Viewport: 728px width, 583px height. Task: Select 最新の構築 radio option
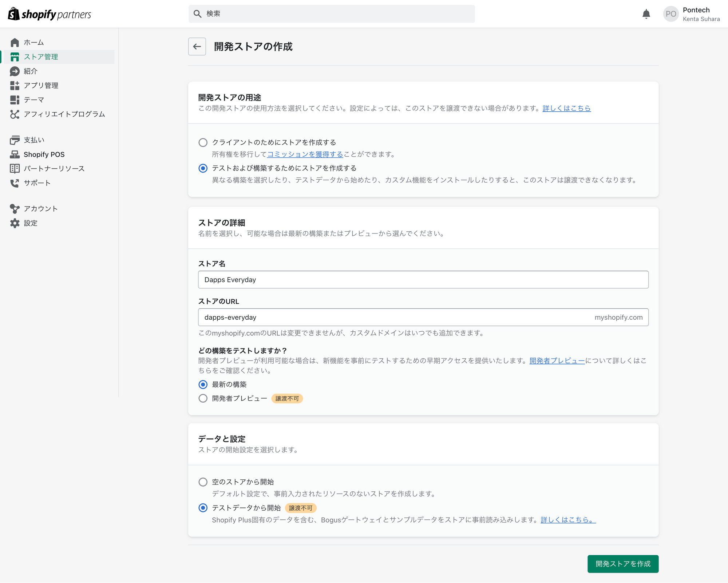tap(203, 384)
